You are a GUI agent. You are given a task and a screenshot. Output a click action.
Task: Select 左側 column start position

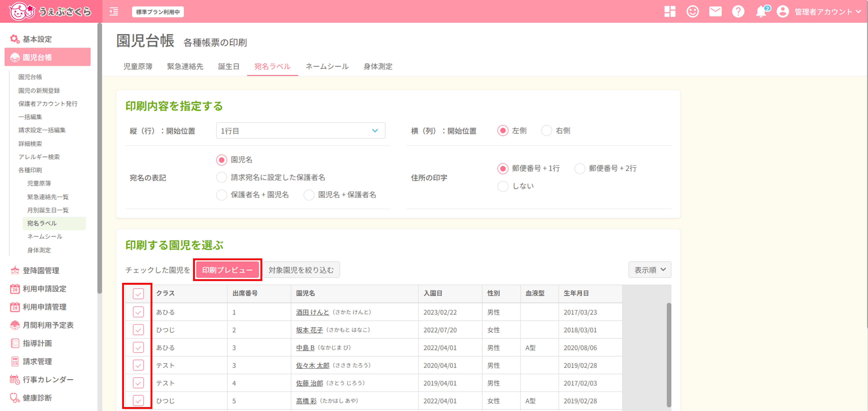503,131
